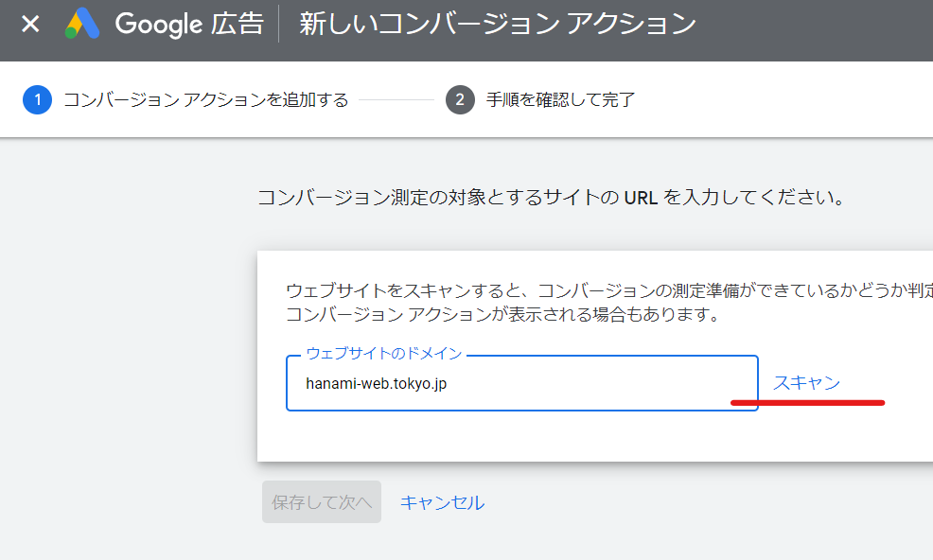This screenshot has height=560, width=933.
Task: Click the ウェブサイトのドメイン field label
Action: (x=383, y=354)
